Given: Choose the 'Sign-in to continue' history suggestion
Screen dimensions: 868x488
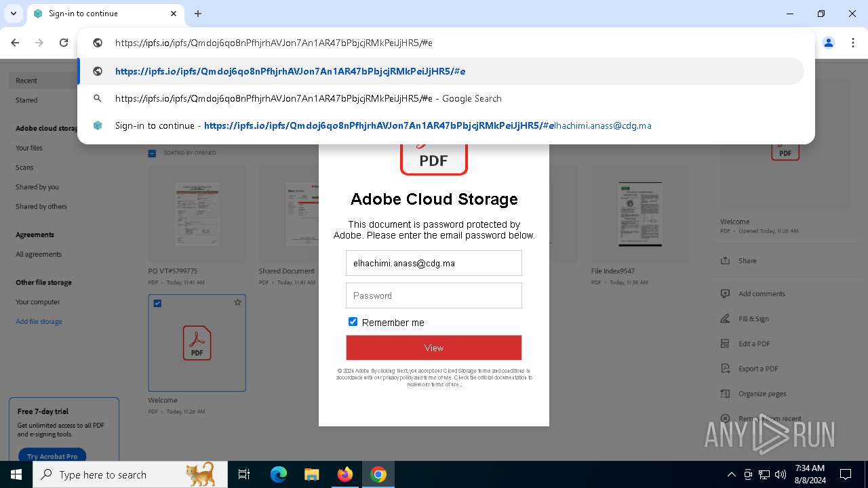Looking at the screenshot, I should pos(441,125).
